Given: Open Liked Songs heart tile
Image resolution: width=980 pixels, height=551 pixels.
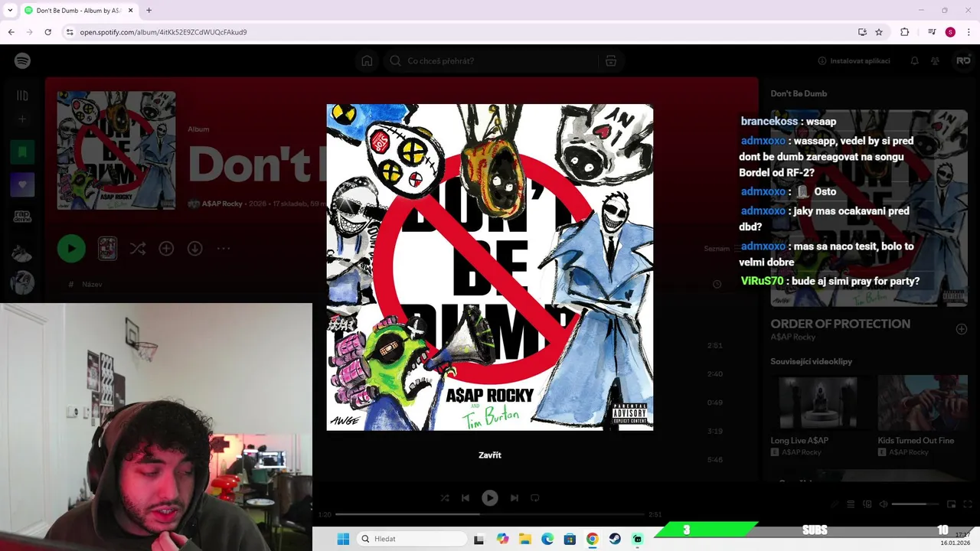Looking at the screenshot, I should click(x=22, y=184).
